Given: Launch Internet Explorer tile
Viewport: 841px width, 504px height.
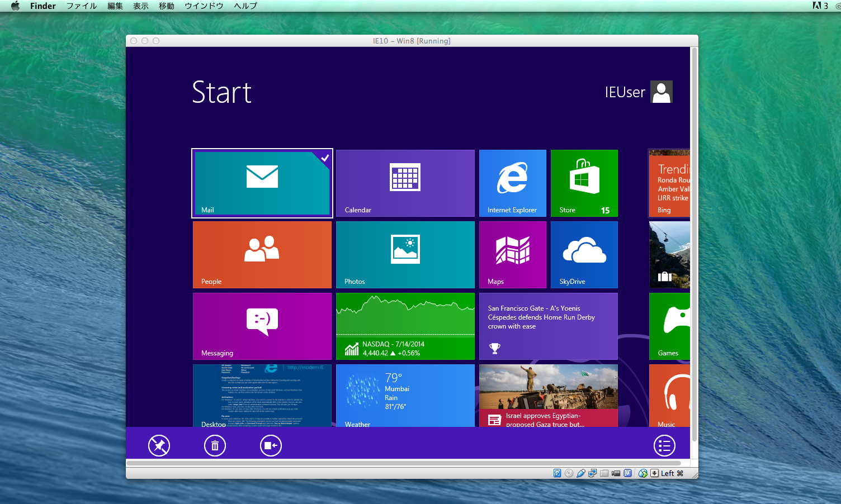Looking at the screenshot, I should pos(513,183).
